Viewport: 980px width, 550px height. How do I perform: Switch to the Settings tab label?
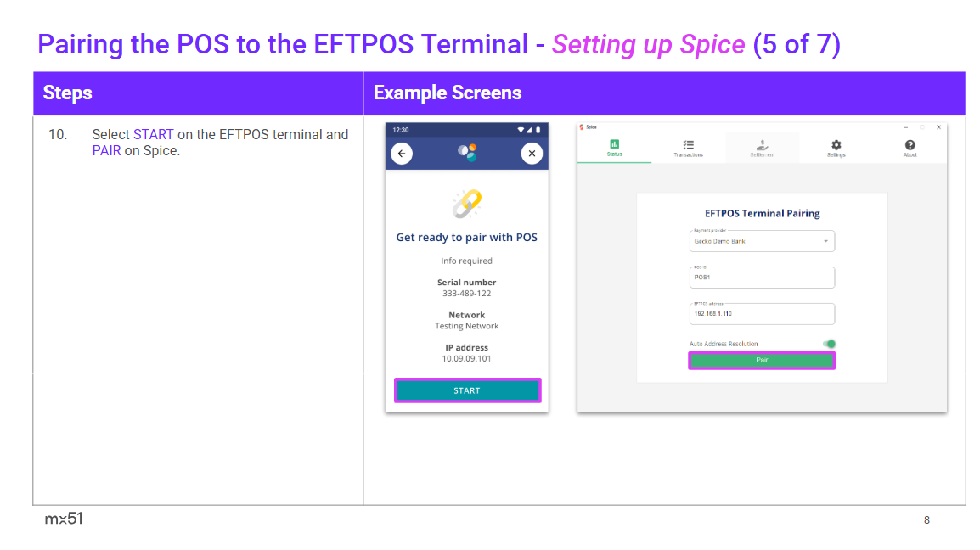click(836, 155)
